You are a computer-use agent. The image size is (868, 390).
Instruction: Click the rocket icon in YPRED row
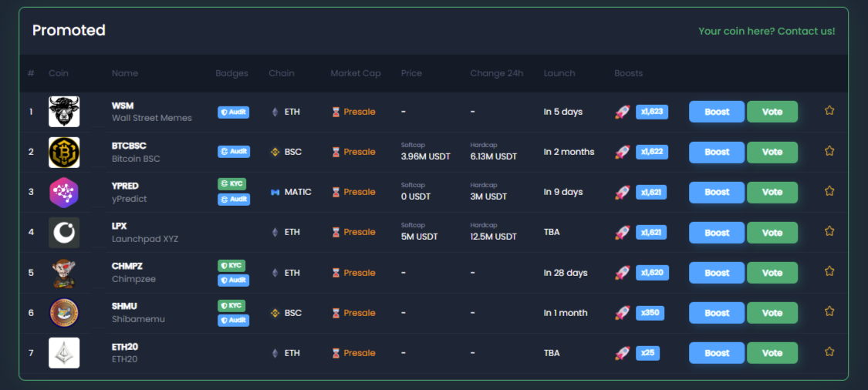click(622, 193)
